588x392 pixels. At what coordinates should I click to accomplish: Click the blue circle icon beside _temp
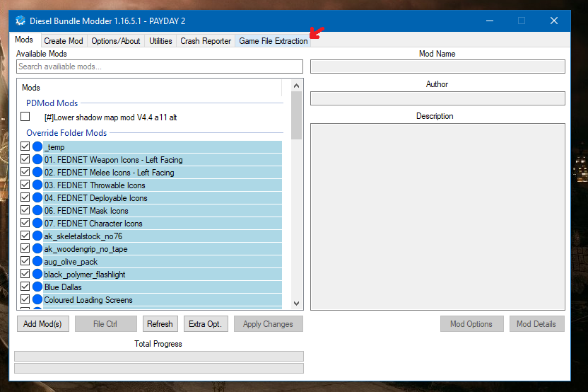(37, 146)
